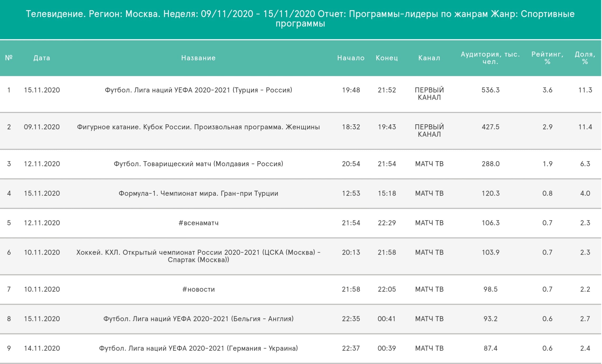Click the 'Рейтинг, %' column header

(547, 58)
